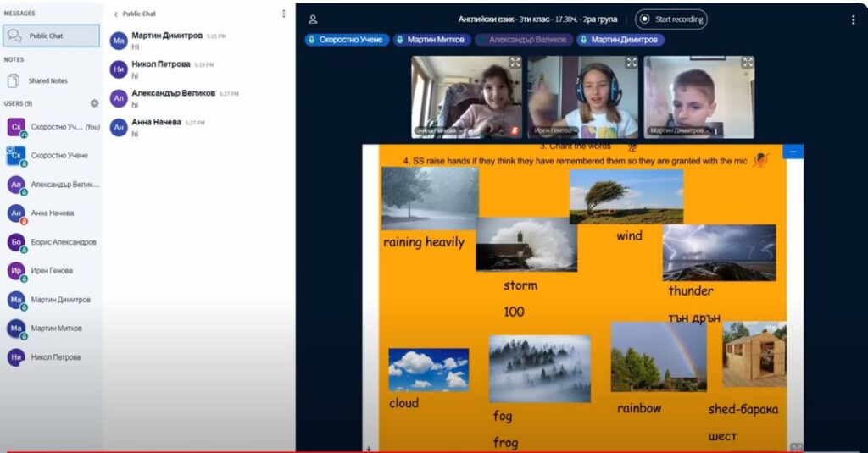Collapse Public Chat with back chevron
Viewport: 868px width, 453px height.
pyautogui.click(x=116, y=14)
